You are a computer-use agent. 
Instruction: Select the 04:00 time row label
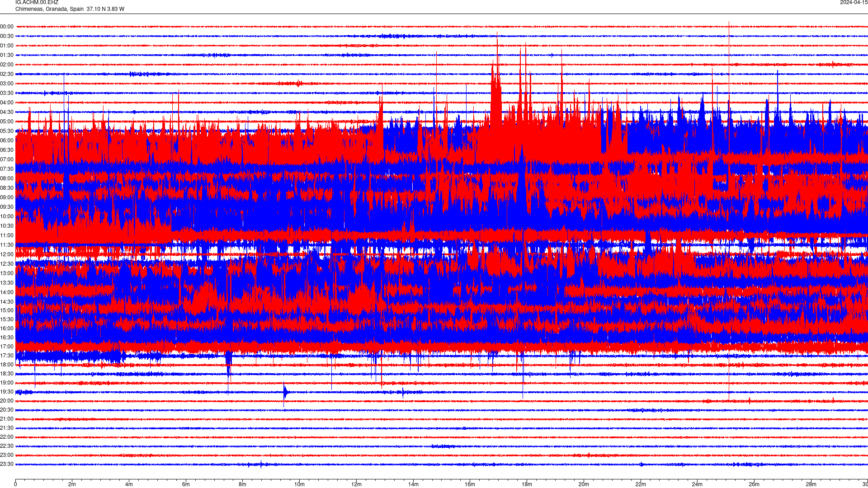(7, 103)
